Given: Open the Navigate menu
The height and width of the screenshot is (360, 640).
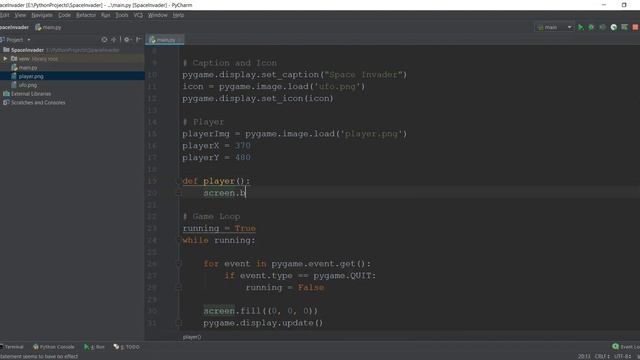Looking at the screenshot, I should point(42,15).
